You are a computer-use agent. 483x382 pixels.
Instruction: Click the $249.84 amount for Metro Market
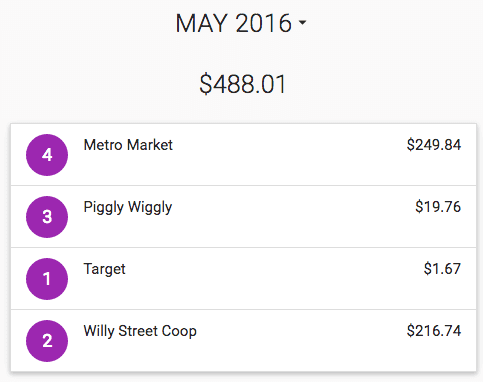pyautogui.click(x=434, y=145)
